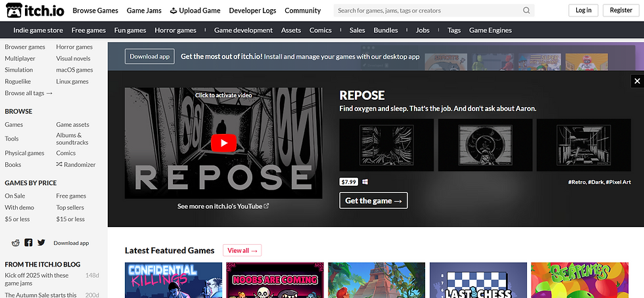Open With demo link
Screen dimensions: 644x298
pyautogui.click(x=19, y=207)
